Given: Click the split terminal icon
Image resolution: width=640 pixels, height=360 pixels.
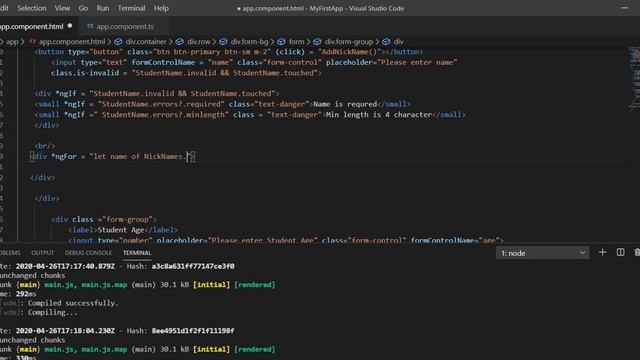Looking at the screenshot, I should point(620,253).
